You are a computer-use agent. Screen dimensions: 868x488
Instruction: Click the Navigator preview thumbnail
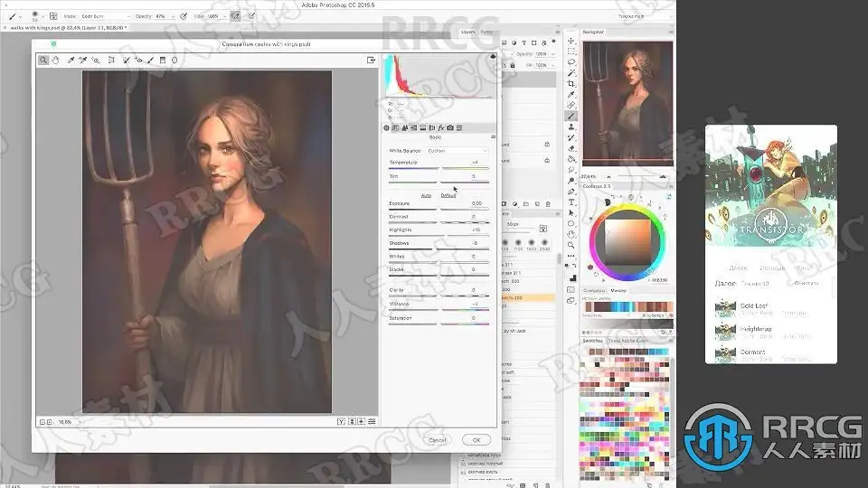[627, 103]
